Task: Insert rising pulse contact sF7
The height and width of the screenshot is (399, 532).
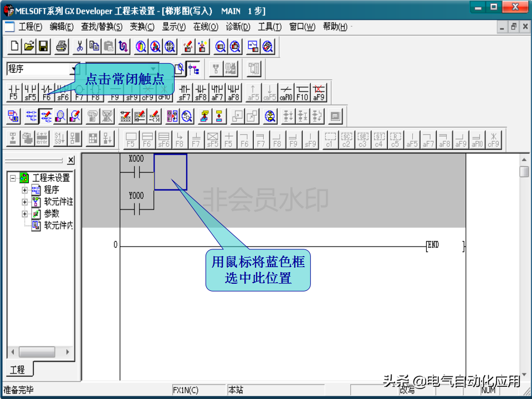Action: 185,93
